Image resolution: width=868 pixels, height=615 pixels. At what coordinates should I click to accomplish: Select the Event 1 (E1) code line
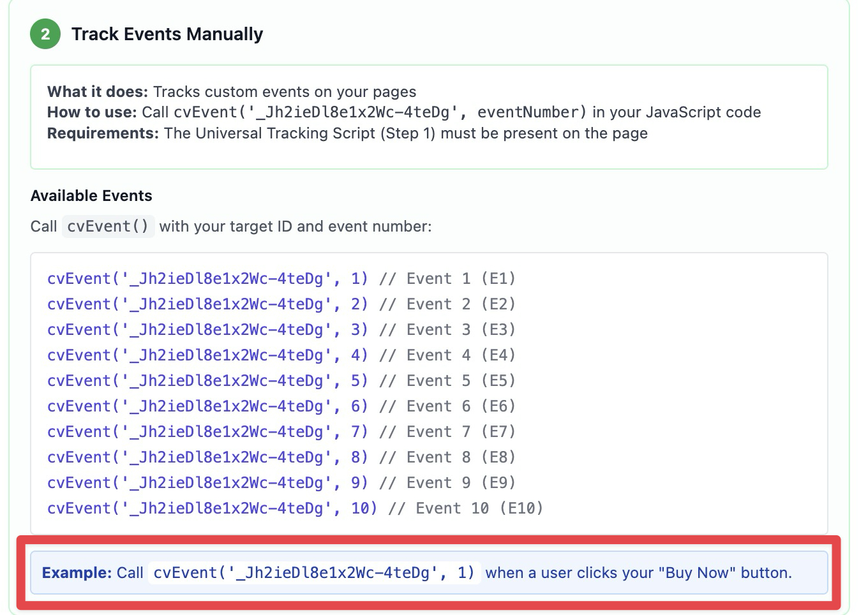coord(281,279)
